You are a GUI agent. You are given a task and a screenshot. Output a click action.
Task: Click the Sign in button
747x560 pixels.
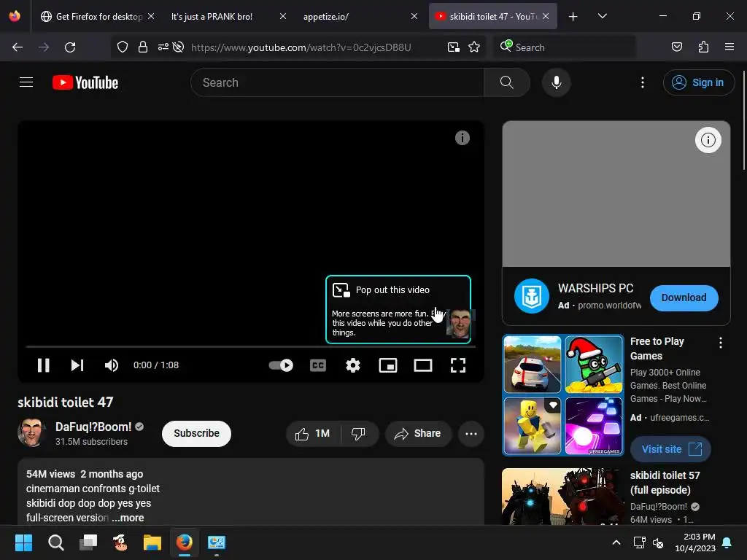[698, 82]
